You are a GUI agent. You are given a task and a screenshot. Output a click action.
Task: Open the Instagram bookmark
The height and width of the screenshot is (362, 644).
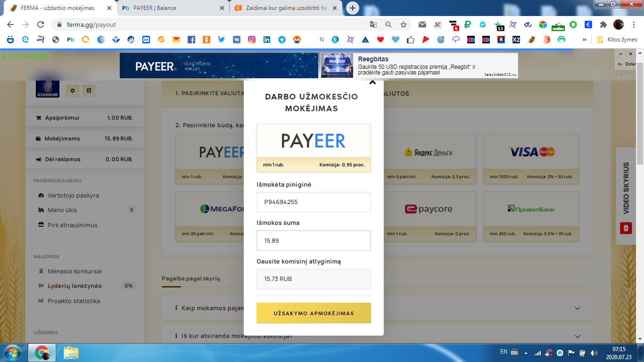pos(252,40)
